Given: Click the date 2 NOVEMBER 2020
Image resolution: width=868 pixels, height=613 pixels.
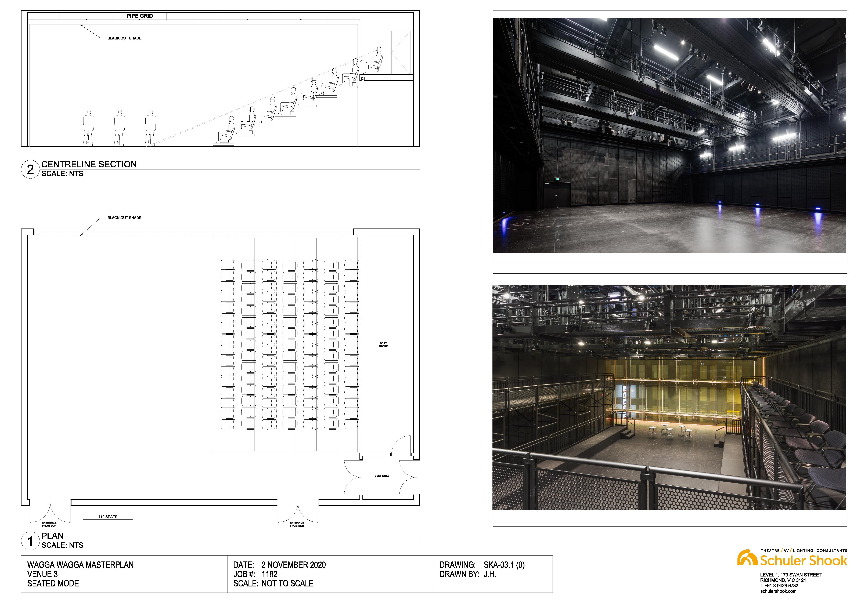Looking at the screenshot, I should coord(293,565).
